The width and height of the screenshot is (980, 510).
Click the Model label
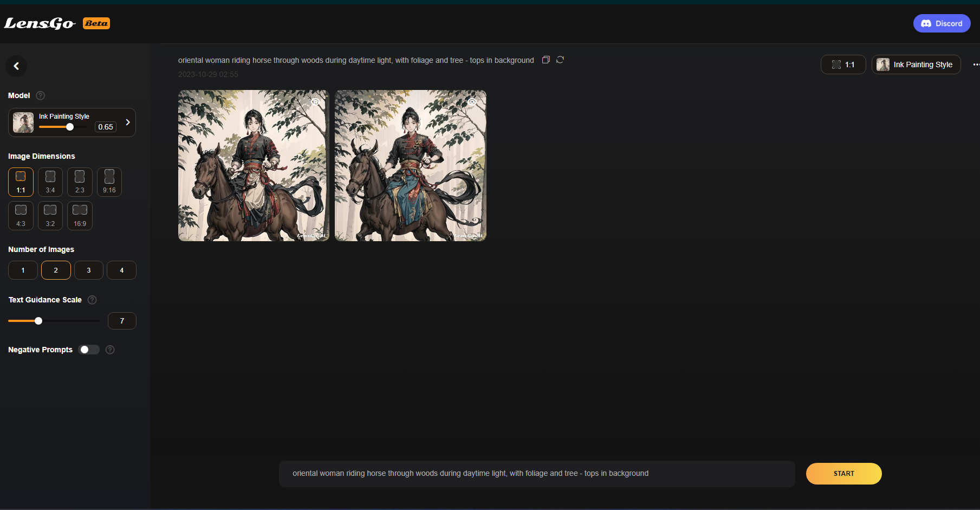(x=19, y=95)
